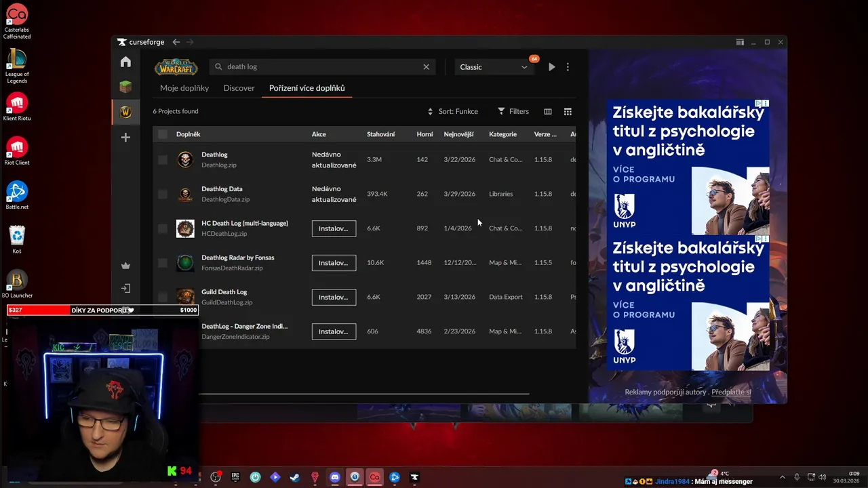Click the upper UNYP psychology ad banner
868x488 pixels.
point(688,167)
